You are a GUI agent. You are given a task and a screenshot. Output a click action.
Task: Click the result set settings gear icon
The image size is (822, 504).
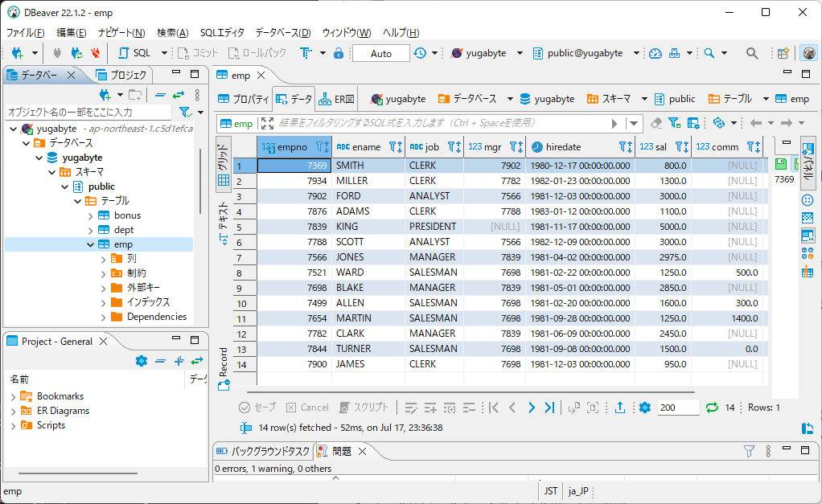pyautogui.click(x=645, y=407)
